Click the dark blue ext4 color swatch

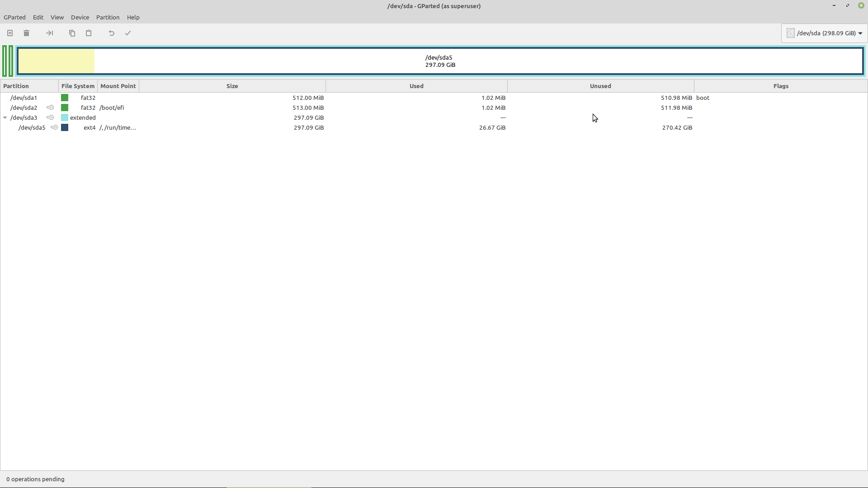pyautogui.click(x=65, y=127)
